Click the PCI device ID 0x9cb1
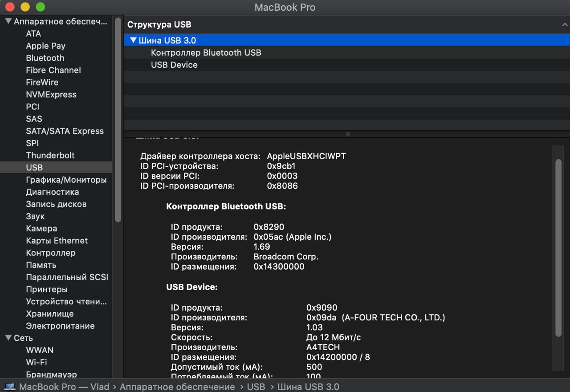 tap(281, 166)
